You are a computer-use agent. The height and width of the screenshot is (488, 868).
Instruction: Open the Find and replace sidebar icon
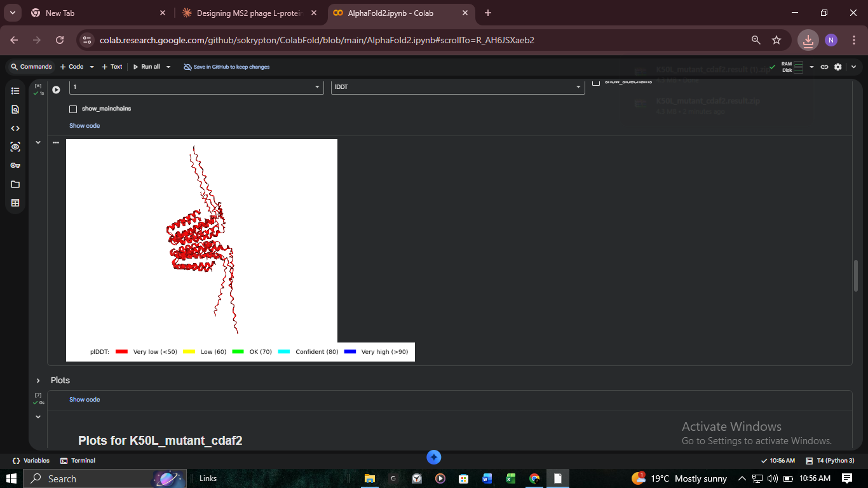(15, 109)
